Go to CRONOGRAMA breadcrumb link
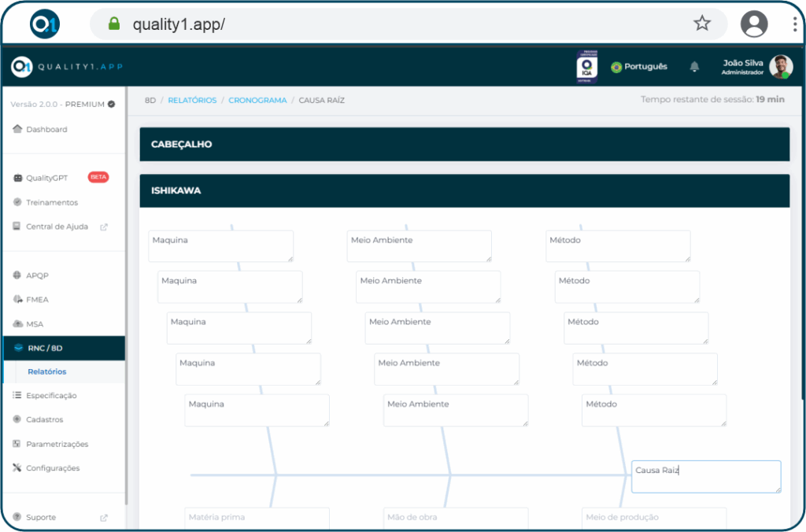 (257, 101)
